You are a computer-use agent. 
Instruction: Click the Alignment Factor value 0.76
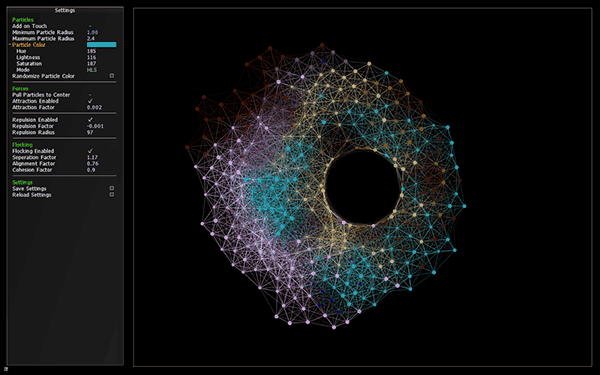click(x=93, y=163)
